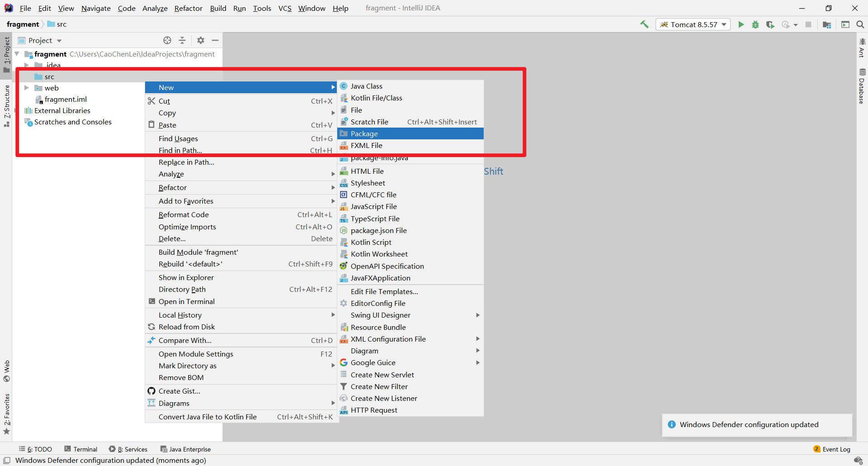The width and height of the screenshot is (868, 466).
Task: Choose Open in Terminal
Action: click(x=241, y=301)
